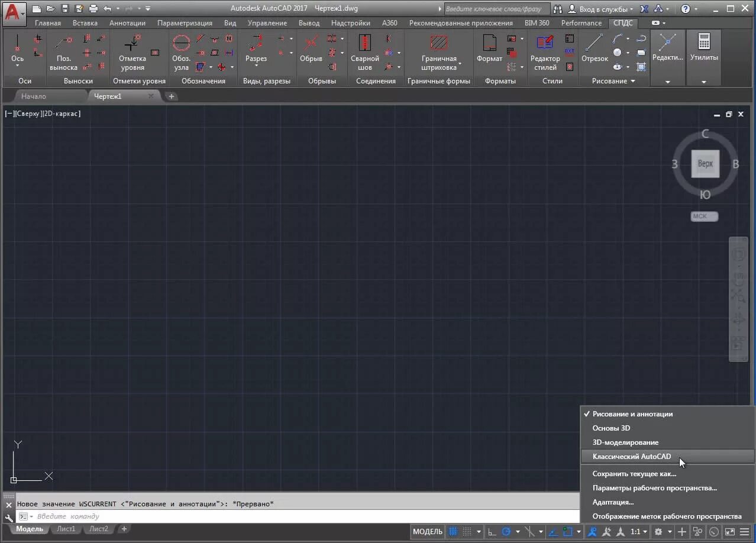Open the annotation scale 1:1 dropdown
The image size is (756, 543).
pyautogui.click(x=639, y=532)
